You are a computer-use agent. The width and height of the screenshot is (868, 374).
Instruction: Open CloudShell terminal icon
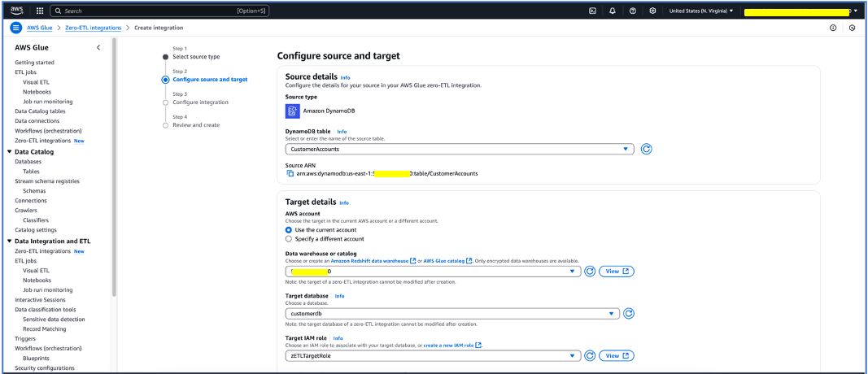592,11
